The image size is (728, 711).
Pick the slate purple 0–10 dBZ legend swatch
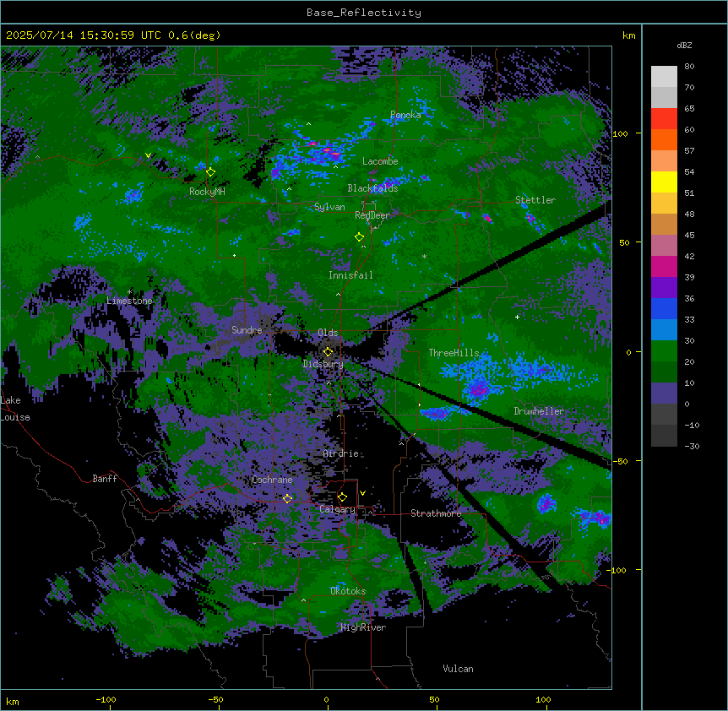point(664,393)
